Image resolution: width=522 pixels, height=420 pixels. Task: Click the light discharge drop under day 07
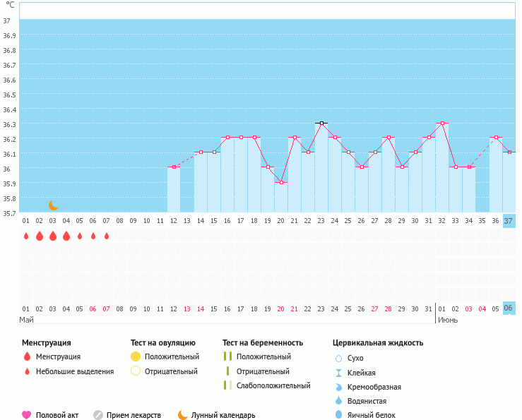(107, 236)
